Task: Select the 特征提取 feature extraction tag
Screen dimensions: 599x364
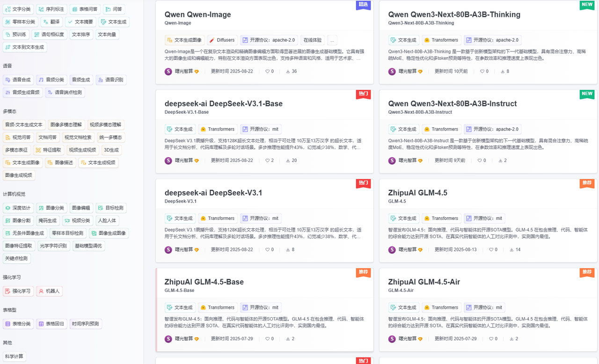Action: [x=48, y=150]
